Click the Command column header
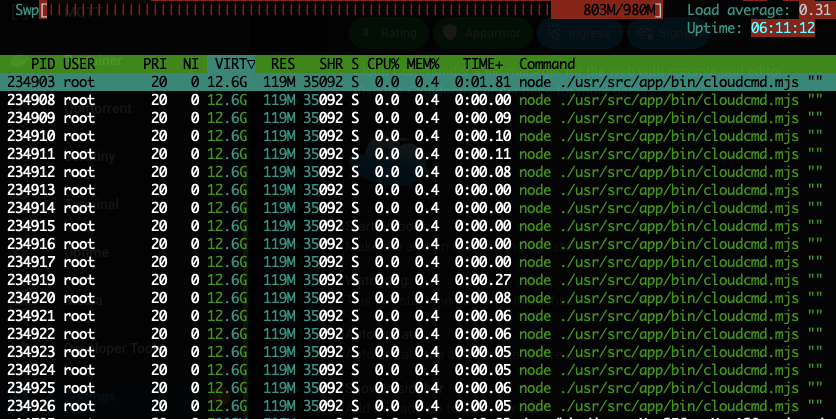 547,64
